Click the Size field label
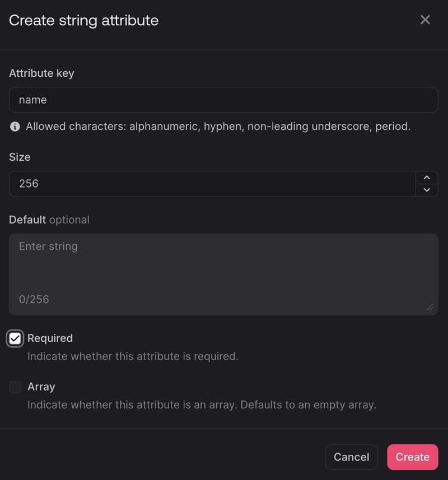This screenshot has height=480, width=448. point(20,157)
